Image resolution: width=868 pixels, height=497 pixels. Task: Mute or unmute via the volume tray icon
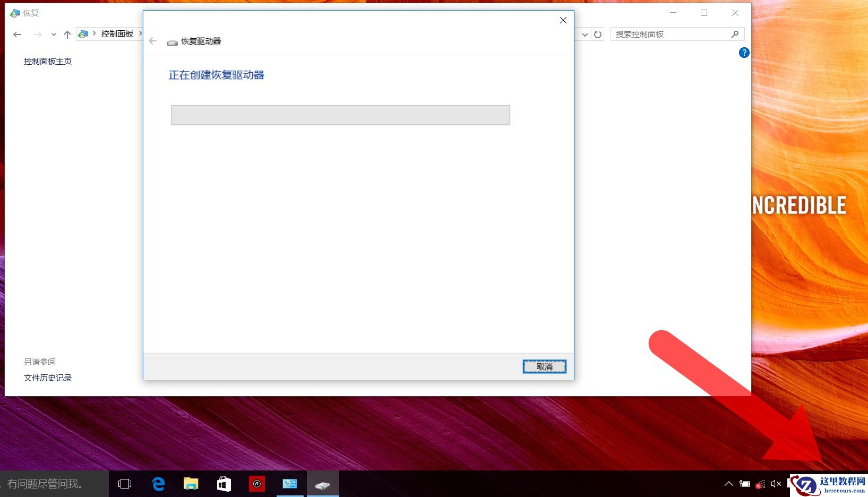click(775, 484)
